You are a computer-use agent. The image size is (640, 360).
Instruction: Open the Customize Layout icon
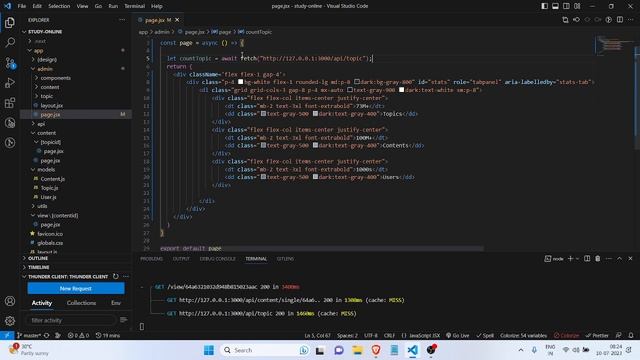577,6
